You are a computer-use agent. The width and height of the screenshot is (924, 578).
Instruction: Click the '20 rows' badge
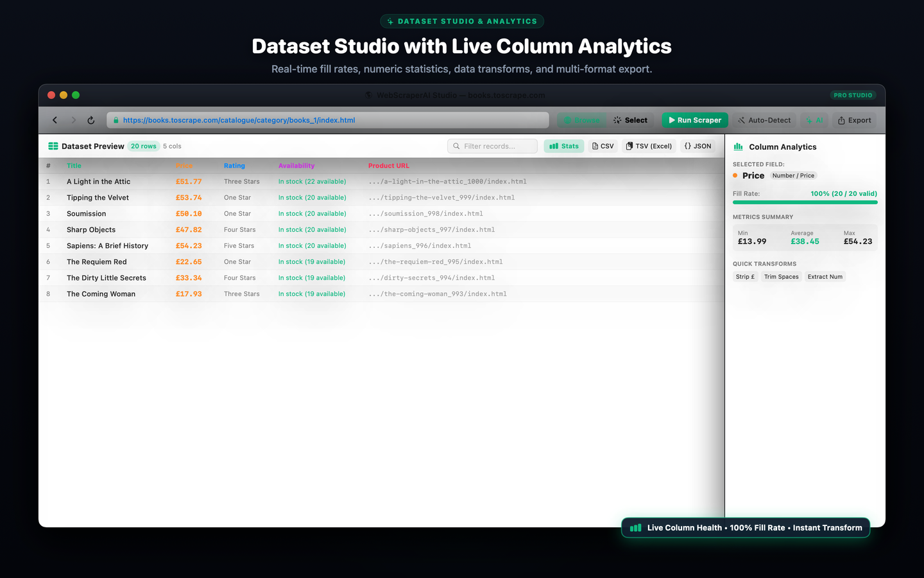click(x=144, y=146)
